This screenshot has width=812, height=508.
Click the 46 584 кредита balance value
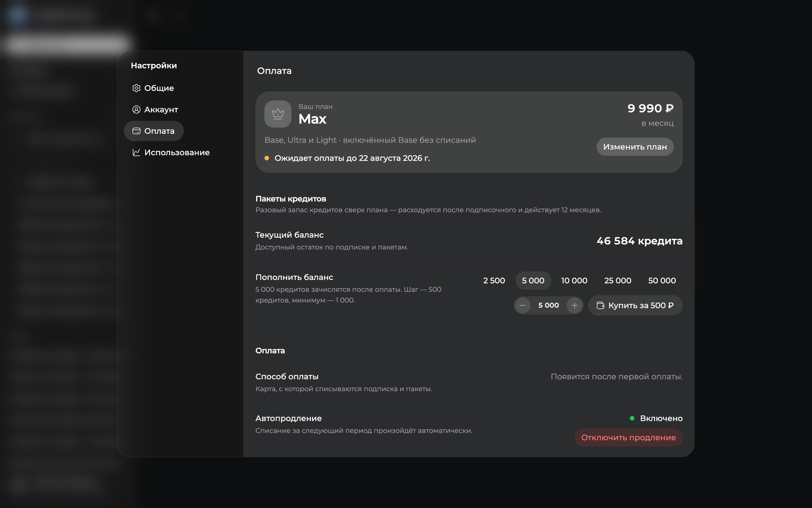[x=639, y=241]
